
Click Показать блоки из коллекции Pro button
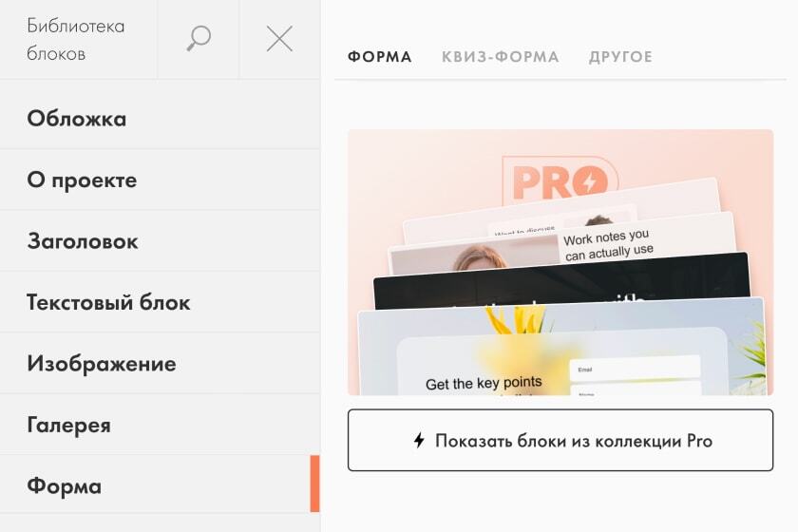coord(560,441)
